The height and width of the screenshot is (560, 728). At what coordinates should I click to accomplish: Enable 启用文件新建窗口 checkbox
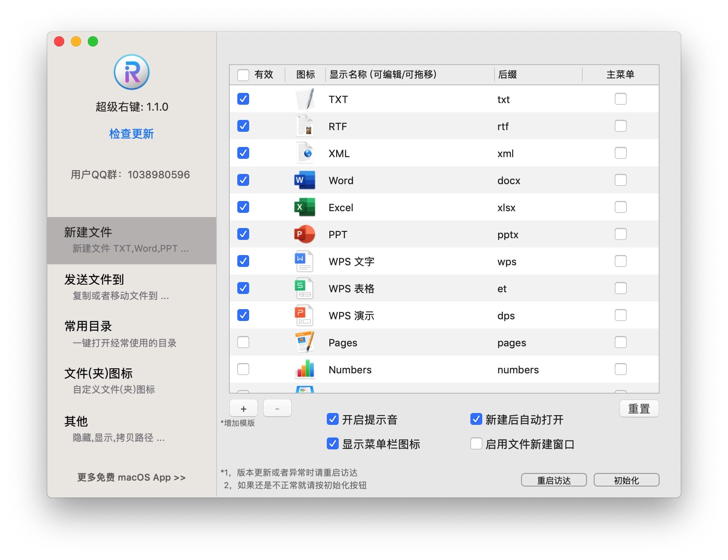[476, 444]
